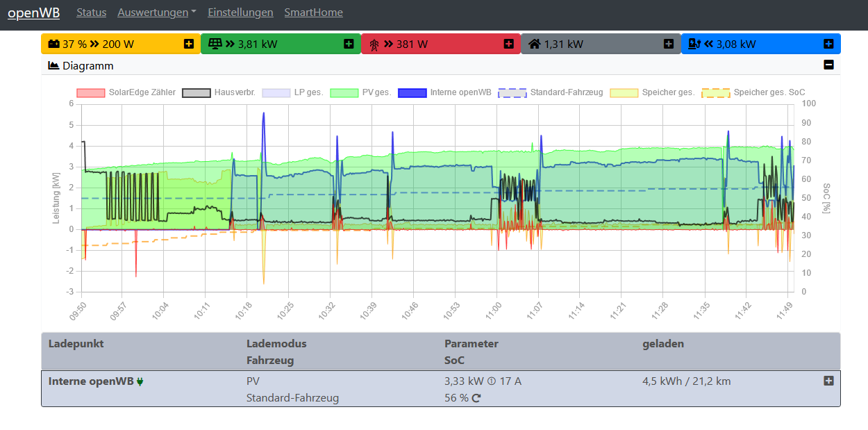Click the solar panel icon in green tile
Viewport: 868px width, 430px height.
pos(215,44)
